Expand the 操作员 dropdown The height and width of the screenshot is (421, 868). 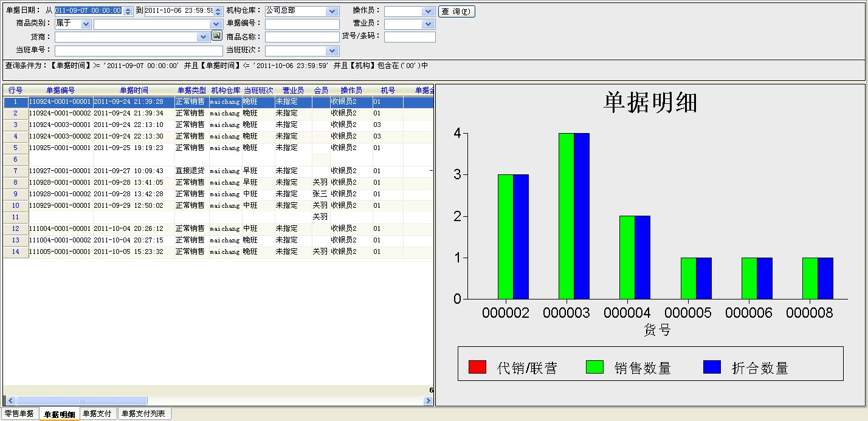tap(429, 12)
